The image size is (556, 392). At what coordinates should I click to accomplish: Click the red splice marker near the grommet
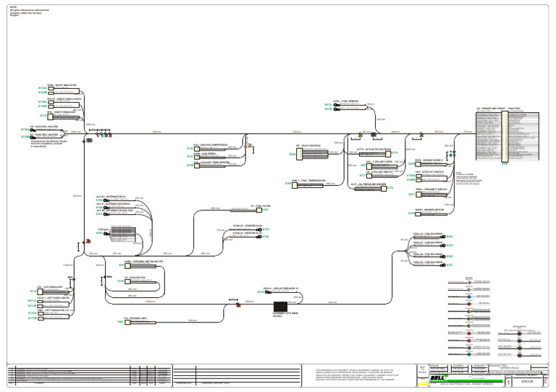click(x=238, y=304)
